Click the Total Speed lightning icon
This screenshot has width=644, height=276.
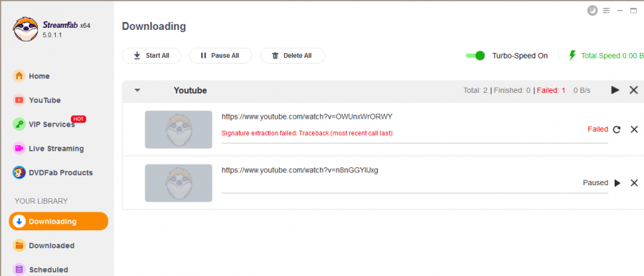(x=572, y=56)
